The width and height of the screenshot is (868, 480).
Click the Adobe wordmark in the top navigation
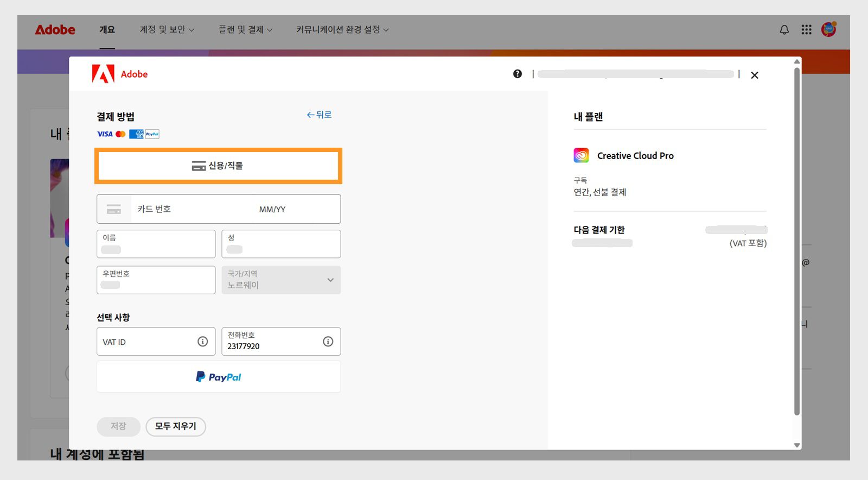[55, 30]
